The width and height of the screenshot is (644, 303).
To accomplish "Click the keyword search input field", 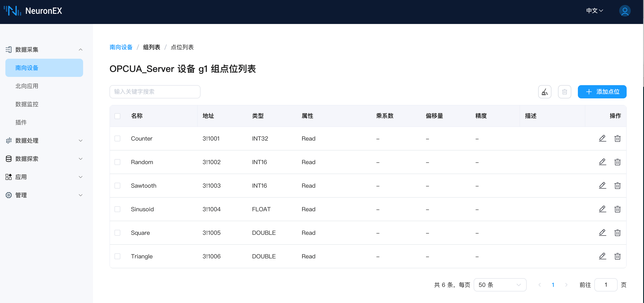I will pyautogui.click(x=155, y=92).
